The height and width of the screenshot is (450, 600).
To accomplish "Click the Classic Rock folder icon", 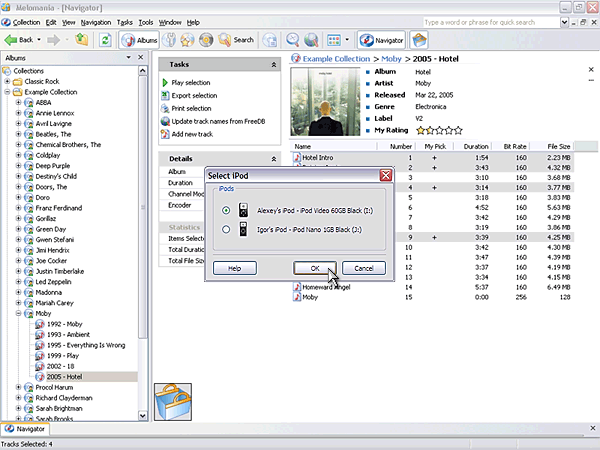I will point(18,82).
